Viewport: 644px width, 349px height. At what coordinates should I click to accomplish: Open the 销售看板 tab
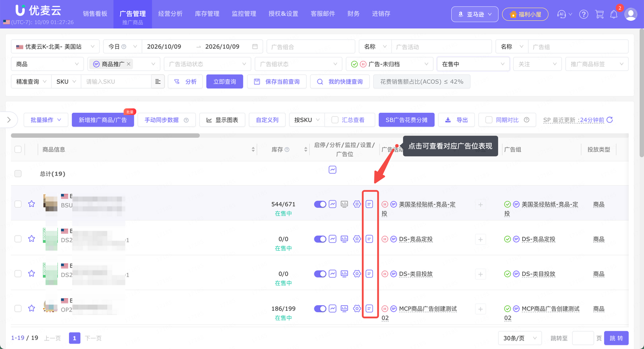pyautogui.click(x=95, y=14)
